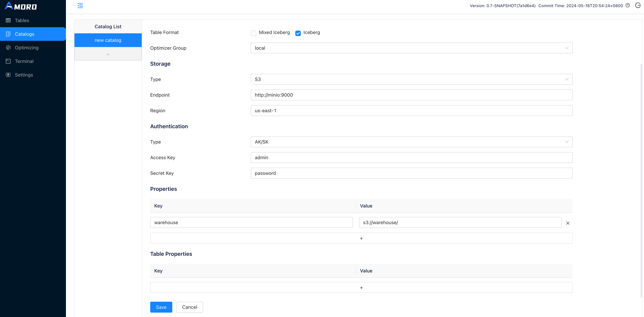Click the Amoro logo
644x317 pixels.
tap(21, 6)
